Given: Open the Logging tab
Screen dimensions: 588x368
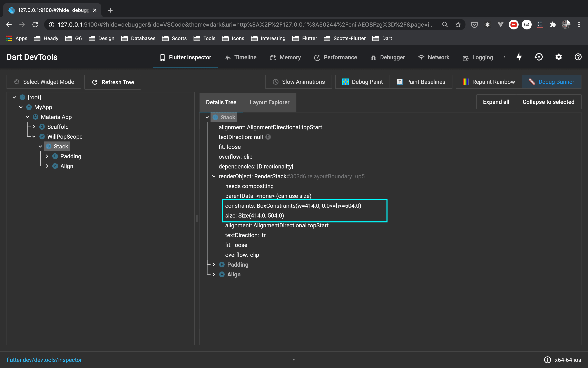Looking at the screenshot, I should click(x=478, y=57).
